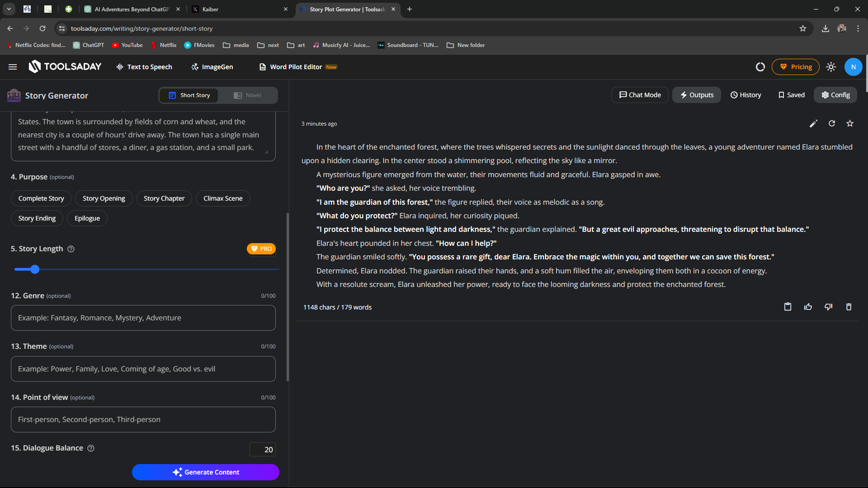Toggle the Story Ending option

tap(37, 218)
